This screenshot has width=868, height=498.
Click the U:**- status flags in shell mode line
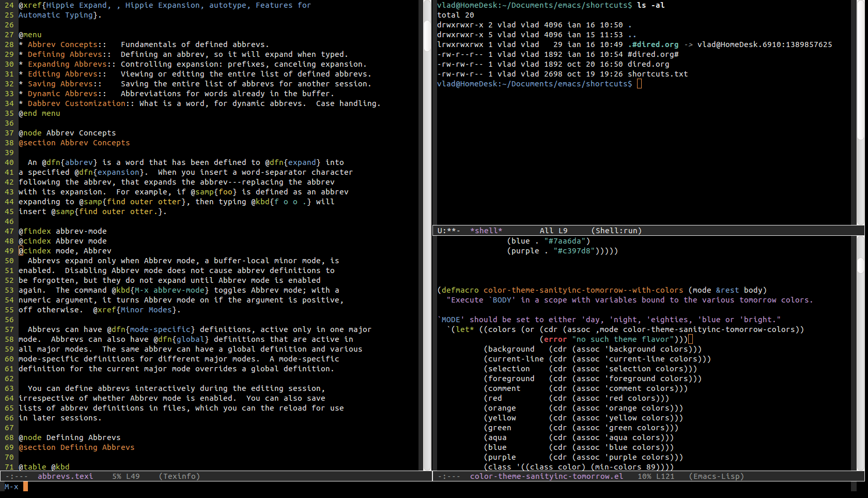[x=448, y=231]
